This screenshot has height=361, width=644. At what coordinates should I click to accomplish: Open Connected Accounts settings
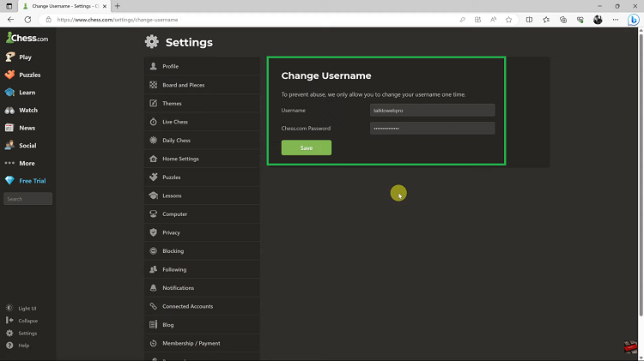point(202,306)
